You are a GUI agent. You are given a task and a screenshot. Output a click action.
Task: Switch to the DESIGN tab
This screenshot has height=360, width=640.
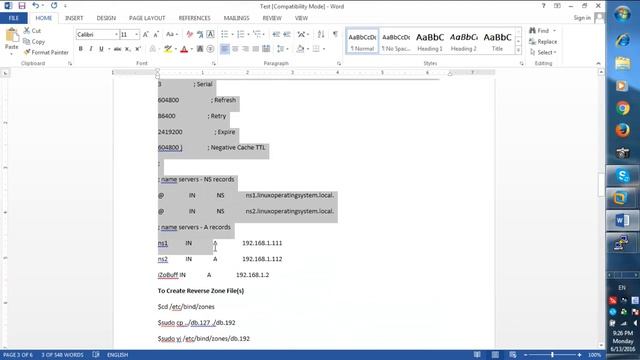point(106,18)
